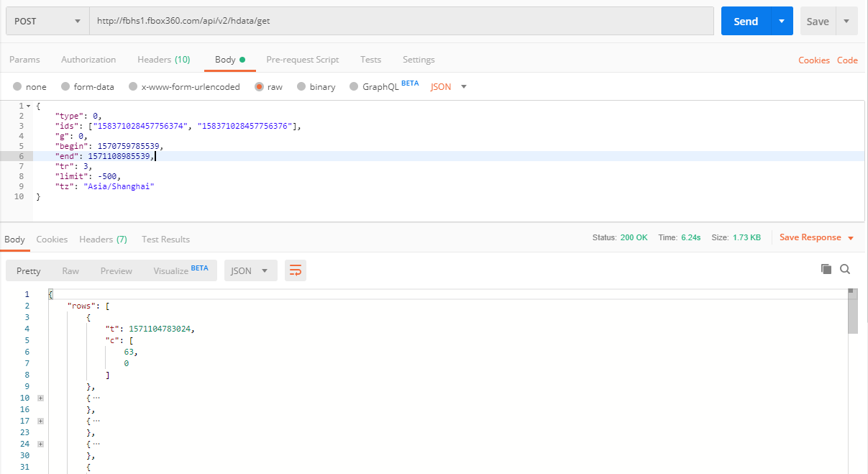Click into the request URL field
Screen dimensions: 868x474
pos(401,21)
